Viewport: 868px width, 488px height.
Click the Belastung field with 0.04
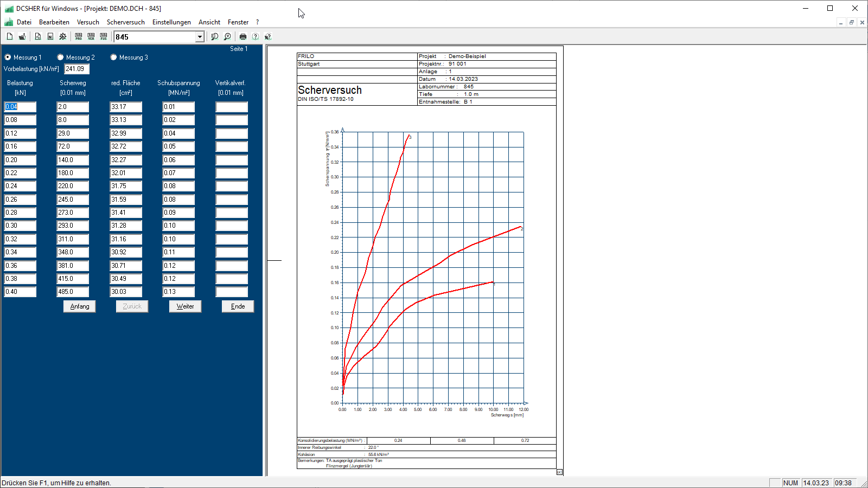pos(20,107)
